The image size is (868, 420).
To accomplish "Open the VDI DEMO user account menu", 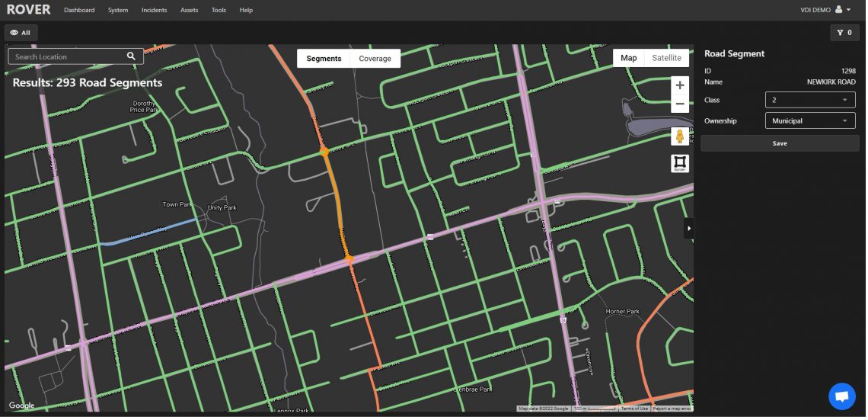I will [825, 10].
